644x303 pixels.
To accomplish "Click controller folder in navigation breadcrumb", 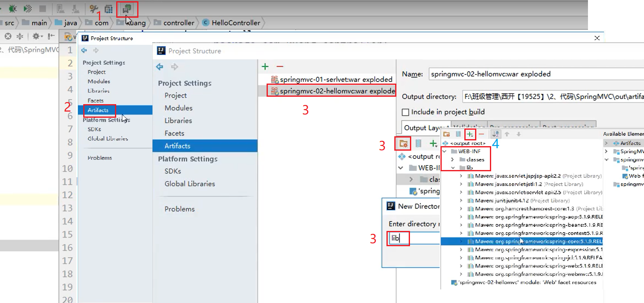I will tap(174, 23).
